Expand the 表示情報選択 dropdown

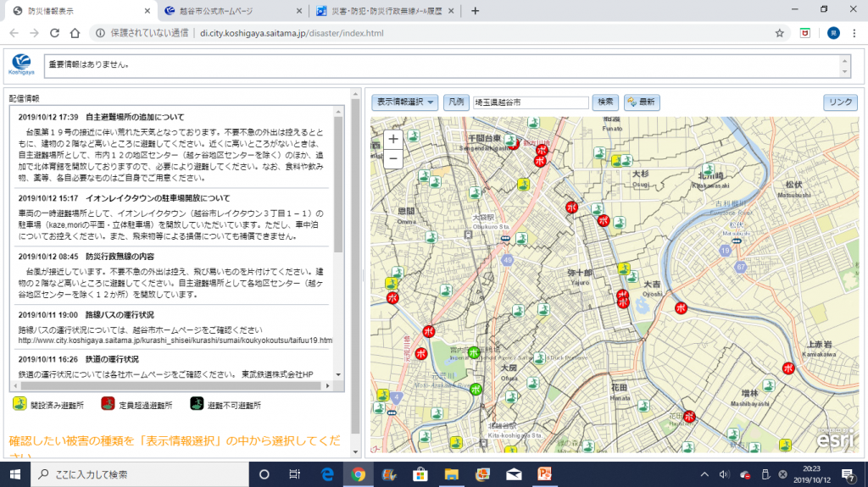click(404, 102)
